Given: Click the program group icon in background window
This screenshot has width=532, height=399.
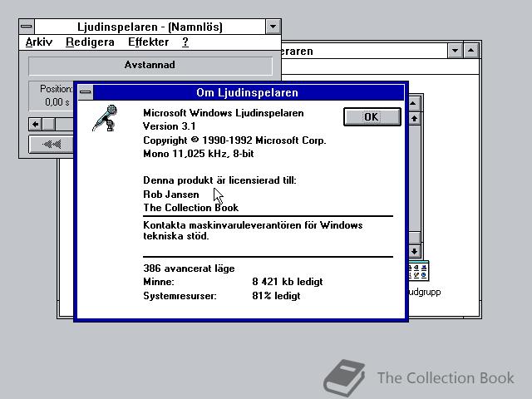Looking at the screenshot, I should tap(418, 271).
